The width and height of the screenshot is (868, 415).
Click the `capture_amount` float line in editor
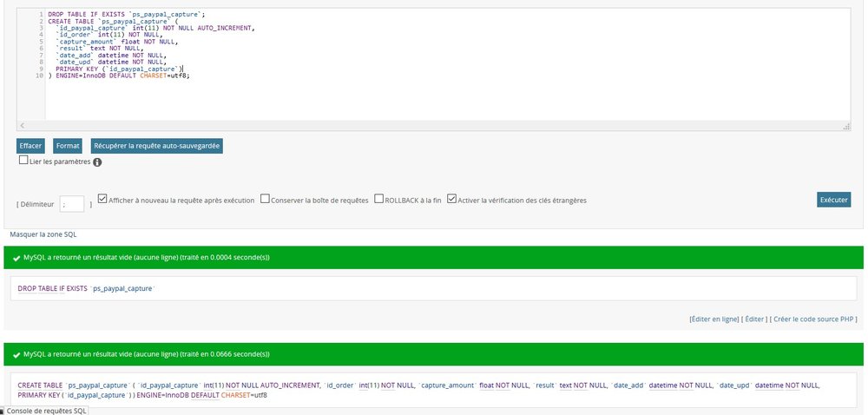(117, 42)
